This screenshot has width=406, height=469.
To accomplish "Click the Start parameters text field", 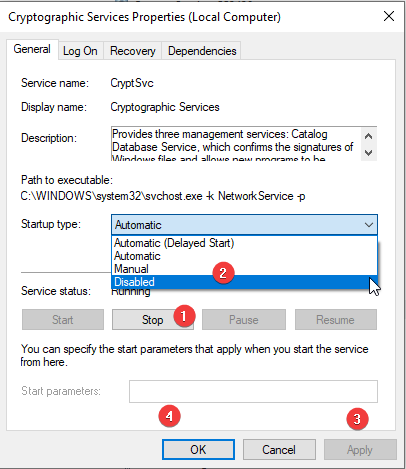I will coord(253,391).
